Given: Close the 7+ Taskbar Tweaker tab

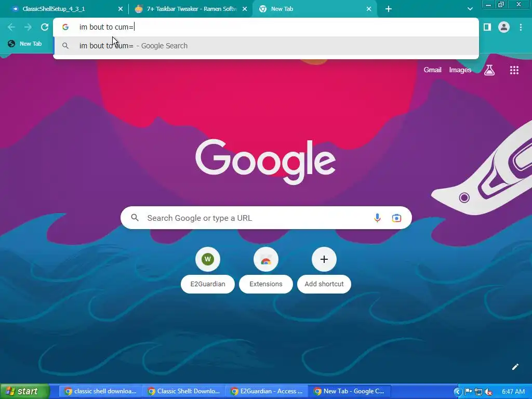Looking at the screenshot, I should [245, 9].
